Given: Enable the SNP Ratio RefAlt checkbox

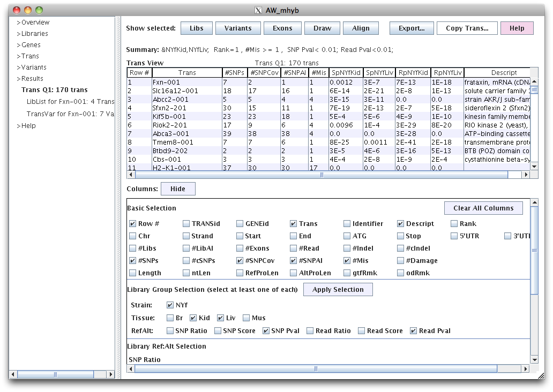Looking at the screenshot, I should coord(170,331).
